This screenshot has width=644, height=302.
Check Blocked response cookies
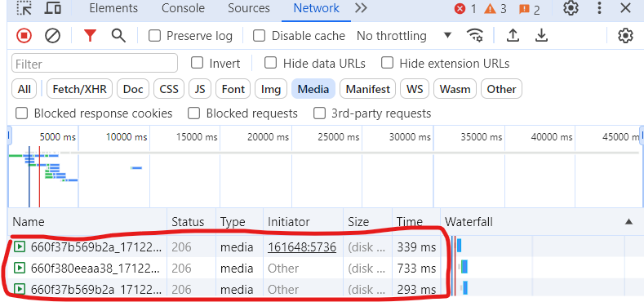click(x=21, y=113)
